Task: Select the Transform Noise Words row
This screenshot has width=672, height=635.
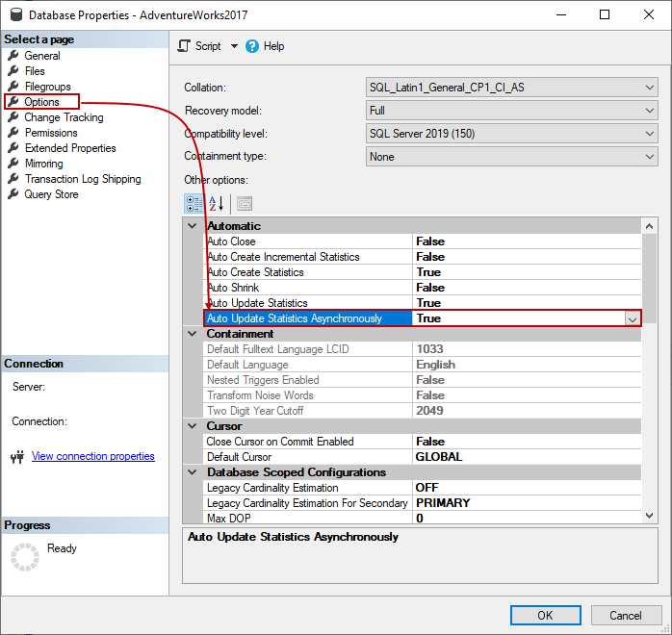Action: (422, 395)
